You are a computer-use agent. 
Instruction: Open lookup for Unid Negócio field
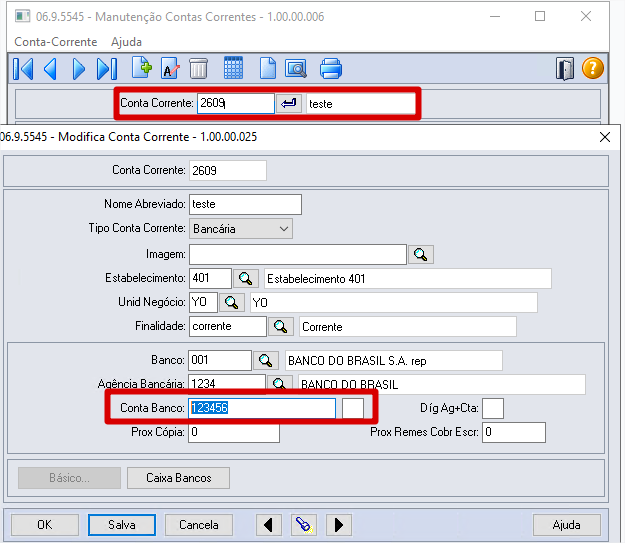point(231,302)
